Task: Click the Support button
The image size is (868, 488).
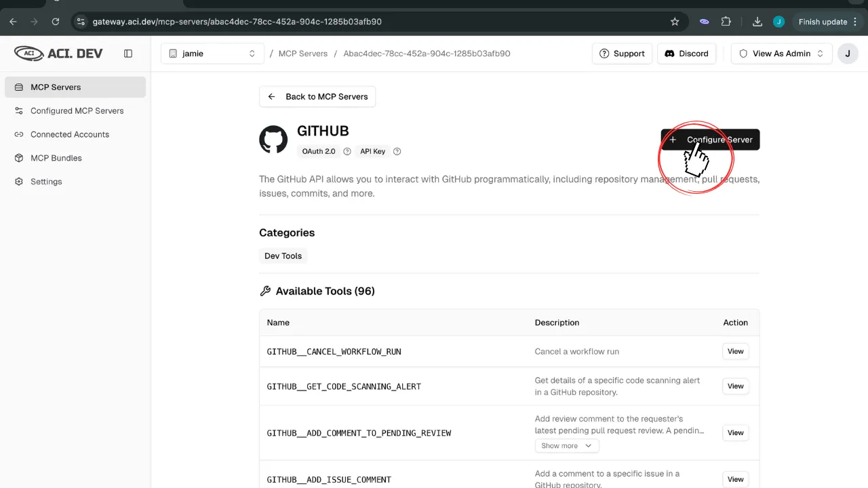Action: [x=622, y=54]
